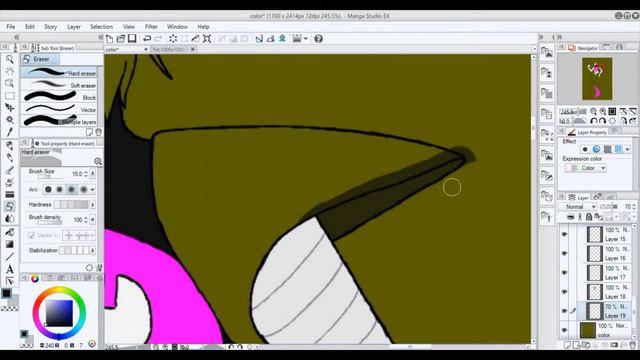Toggle the Vector eraser checkbox
This screenshot has width=640, height=360.
coord(31,236)
